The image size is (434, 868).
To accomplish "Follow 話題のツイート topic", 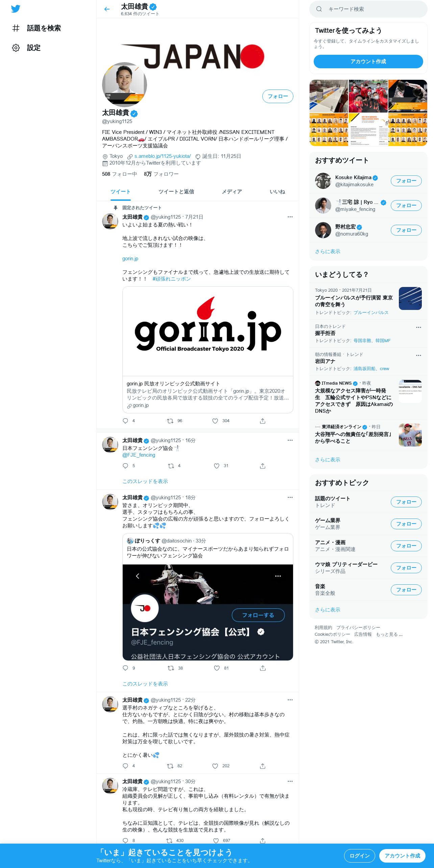I will click(406, 502).
